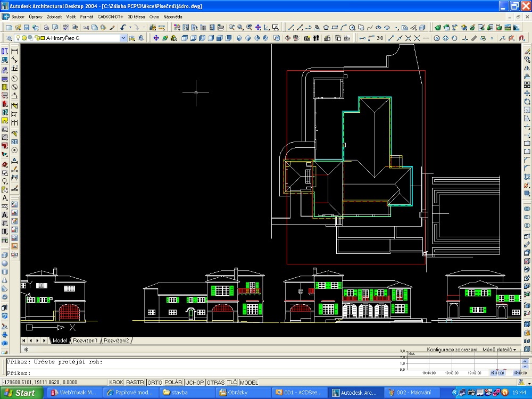
Task: Click the layer color swatch in layer dropdown
Action: point(43,38)
